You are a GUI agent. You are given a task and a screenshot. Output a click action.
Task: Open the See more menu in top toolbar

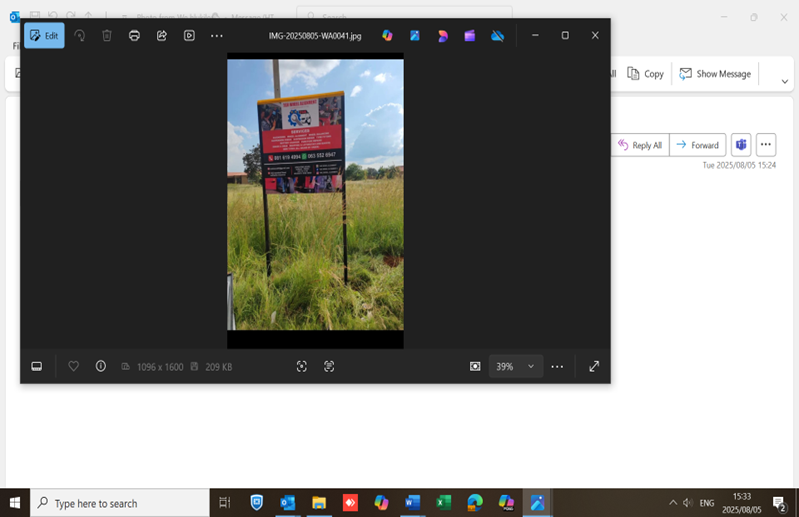217,36
